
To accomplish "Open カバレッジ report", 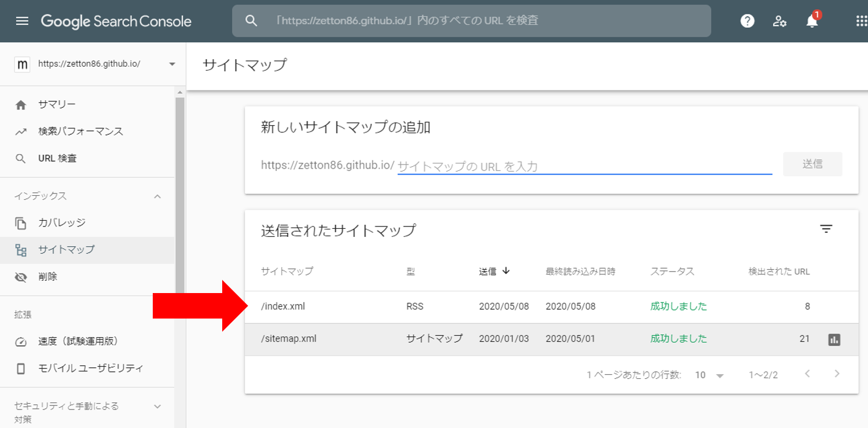I will tap(62, 223).
